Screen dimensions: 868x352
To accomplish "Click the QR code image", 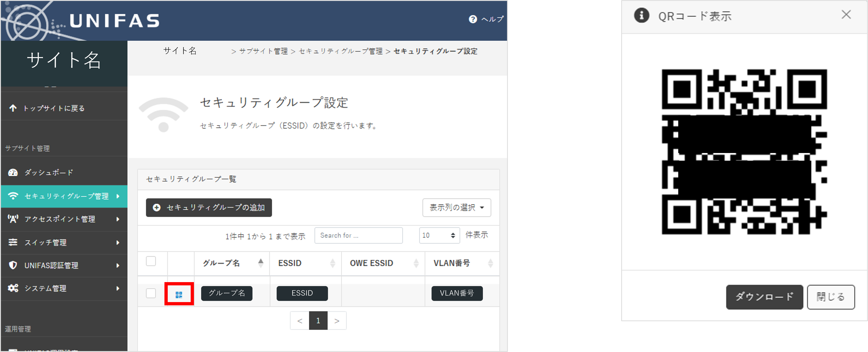I will coord(744,152).
